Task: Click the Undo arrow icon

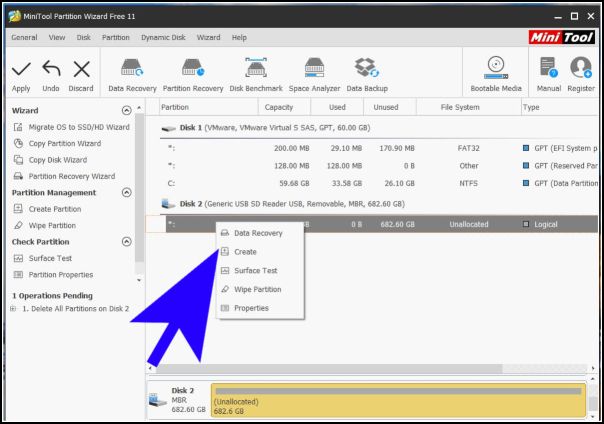Action: (50, 69)
